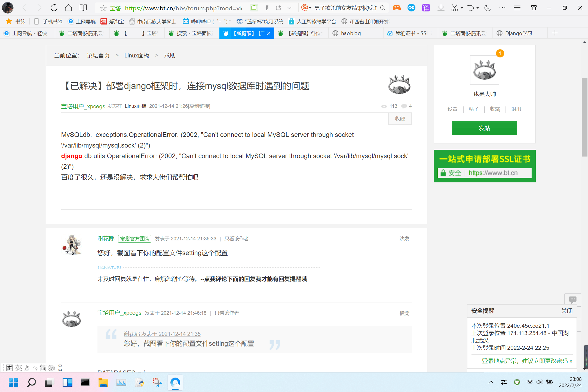Open quoted 谢花郎 发表于 2021-12-14 21:35 link
Screen dimensions: 588x392
pyautogui.click(x=162, y=334)
